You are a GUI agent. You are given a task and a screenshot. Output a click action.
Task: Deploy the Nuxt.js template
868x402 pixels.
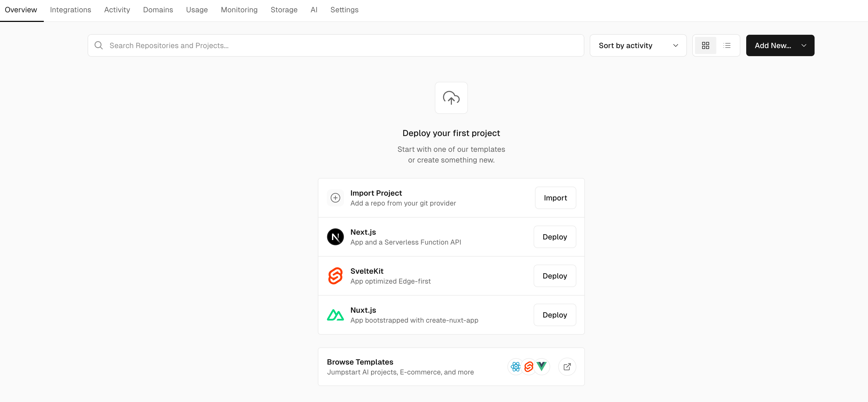click(555, 315)
